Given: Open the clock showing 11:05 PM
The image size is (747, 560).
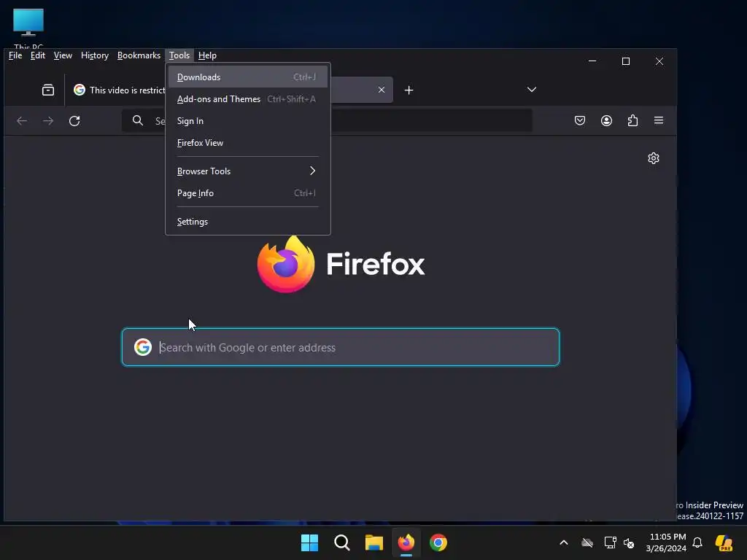Looking at the screenshot, I should click(667, 542).
